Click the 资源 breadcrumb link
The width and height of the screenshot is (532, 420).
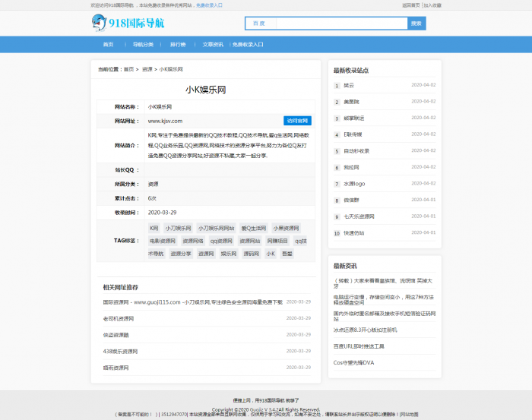point(147,69)
